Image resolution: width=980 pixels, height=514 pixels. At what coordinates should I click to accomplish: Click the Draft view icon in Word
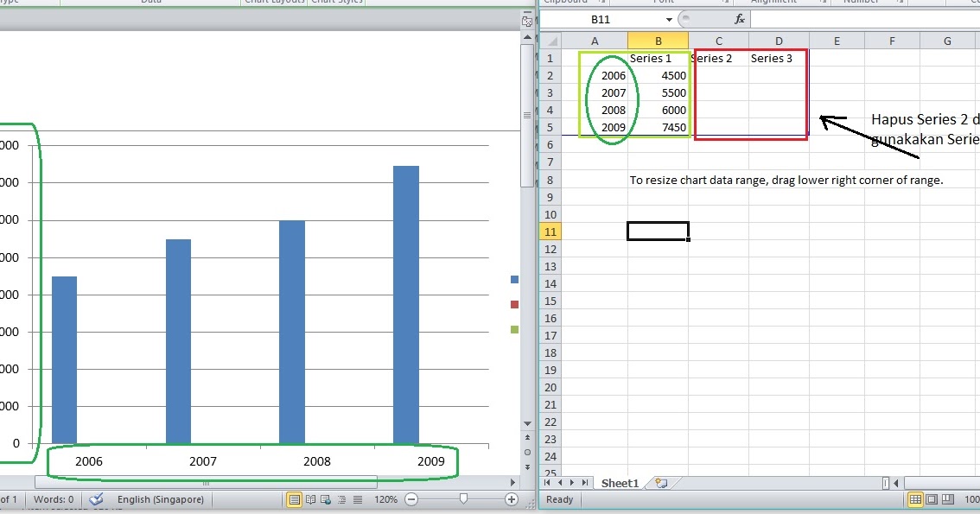pos(358,499)
